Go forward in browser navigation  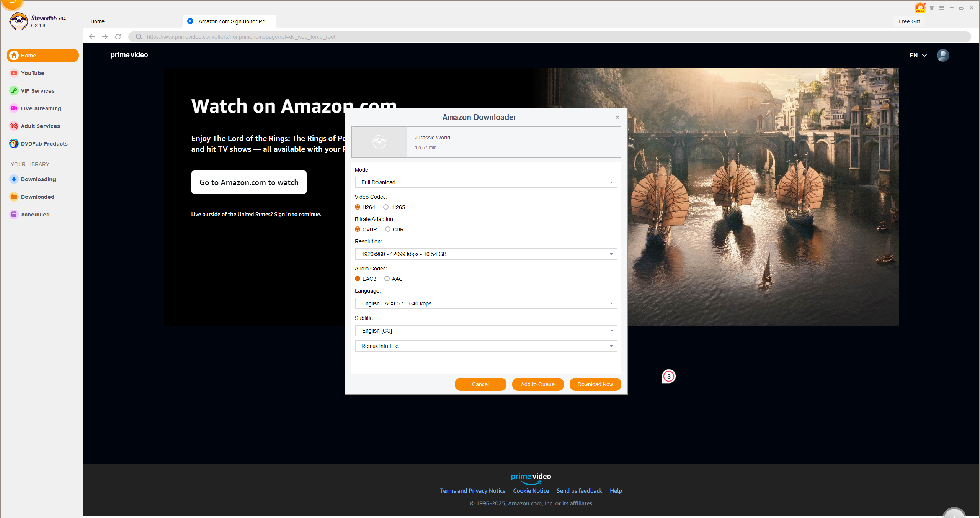[x=105, y=37]
